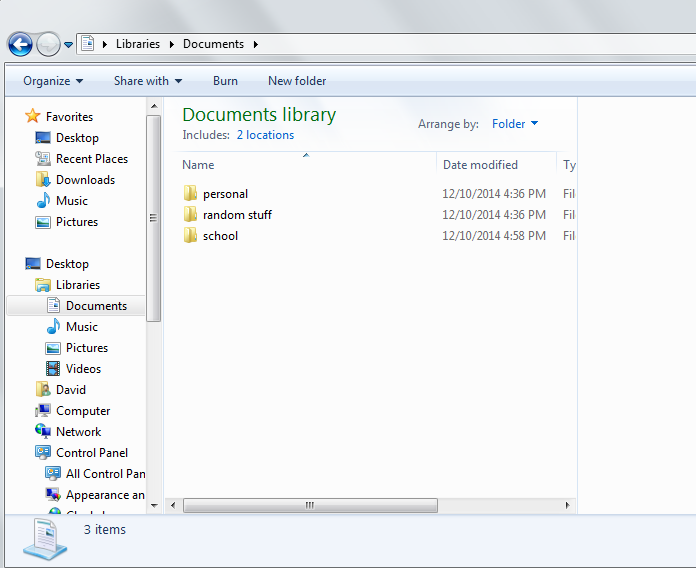Screen dimensions: 696x568
Task: Click the random stuff folder icon
Action: (190, 214)
